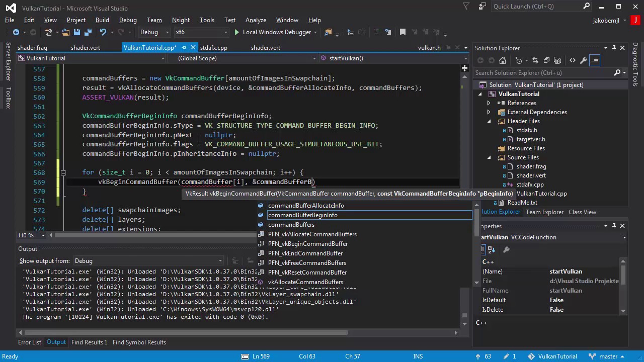Toggle pin on the VulkanTutorial.cpp tab
This screenshot has width=644, height=362.
[x=184, y=48]
